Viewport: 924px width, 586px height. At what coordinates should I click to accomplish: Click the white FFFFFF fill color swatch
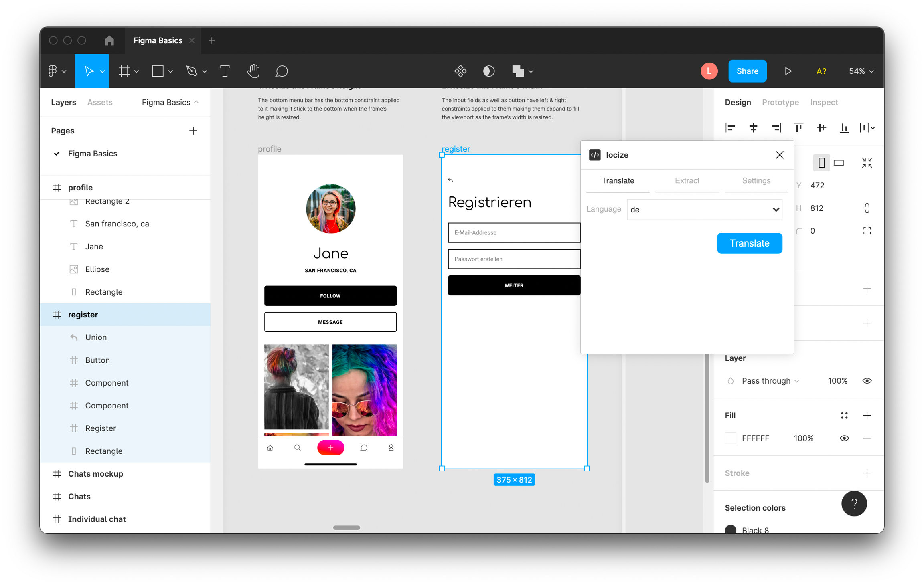pyautogui.click(x=730, y=438)
